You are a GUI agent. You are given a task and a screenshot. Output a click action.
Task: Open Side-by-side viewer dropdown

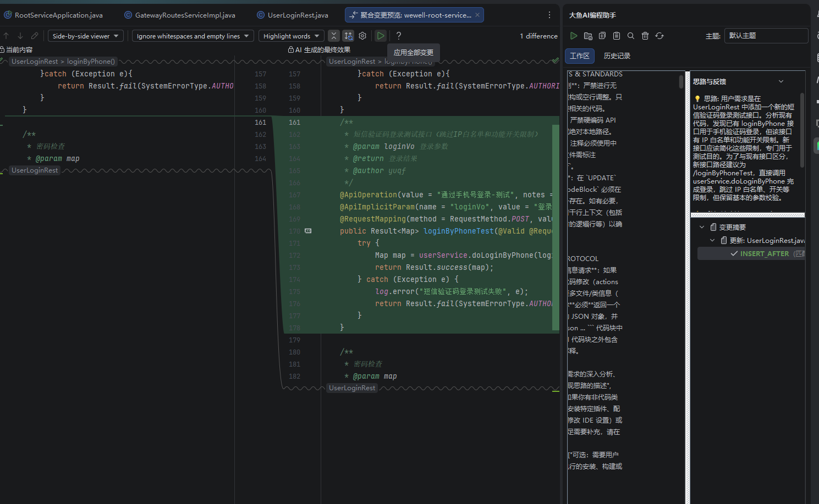pos(85,36)
